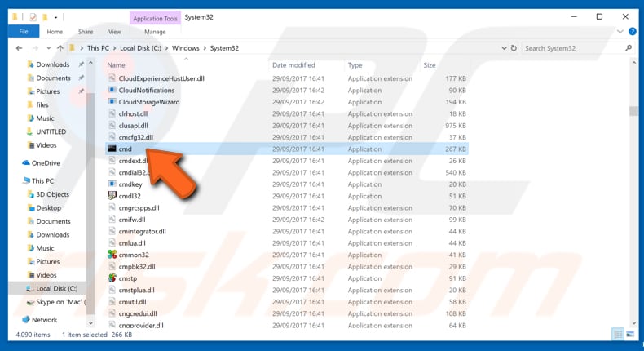
Task: Click in the Search System32 field
Action: pyautogui.click(x=573, y=48)
